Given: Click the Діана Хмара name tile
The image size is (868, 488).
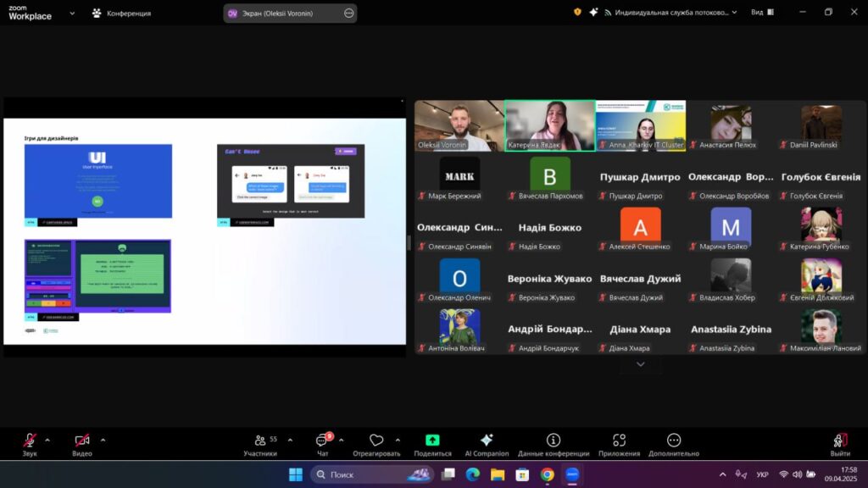Looking at the screenshot, I should (641, 330).
